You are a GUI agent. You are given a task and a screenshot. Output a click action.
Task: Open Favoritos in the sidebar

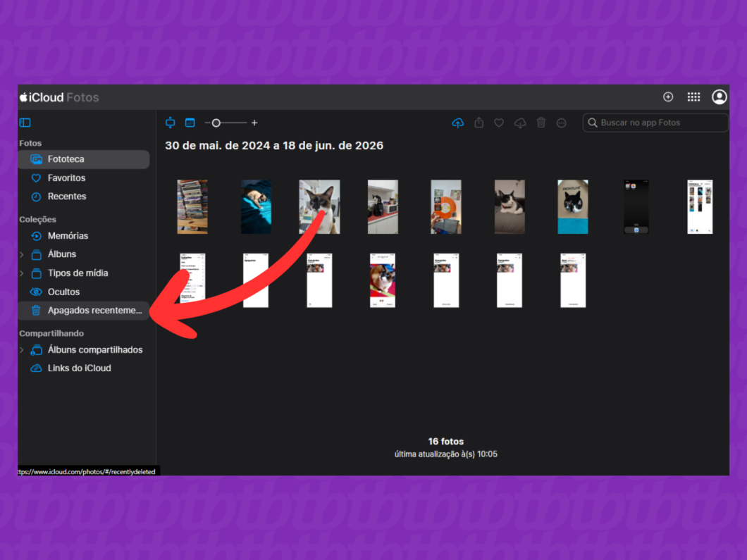coord(66,178)
